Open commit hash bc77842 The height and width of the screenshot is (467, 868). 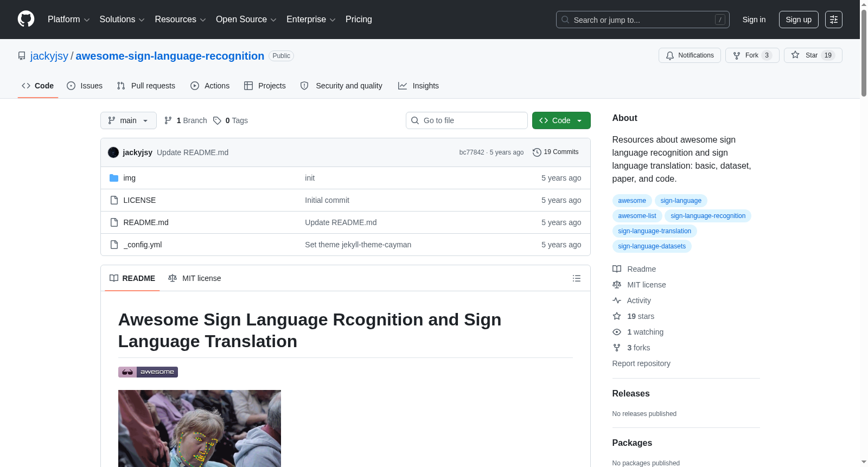(471, 152)
